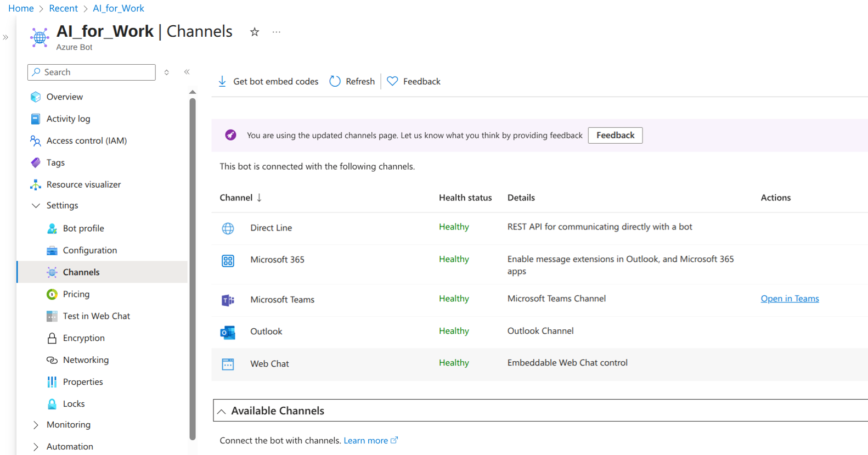The width and height of the screenshot is (868, 455).
Task: Open the Microsoft 365 channel
Action: click(x=277, y=260)
